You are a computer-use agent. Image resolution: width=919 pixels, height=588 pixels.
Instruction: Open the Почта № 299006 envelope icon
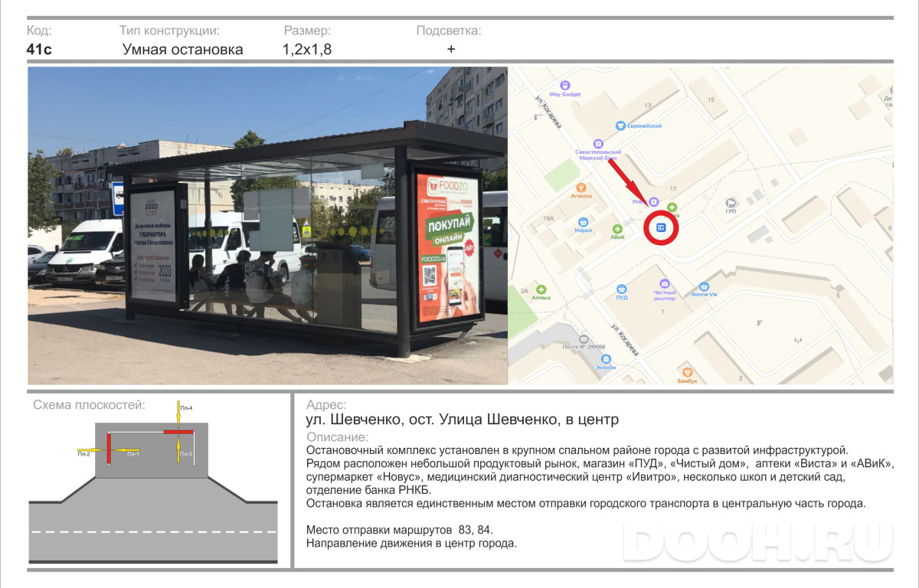point(584,338)
